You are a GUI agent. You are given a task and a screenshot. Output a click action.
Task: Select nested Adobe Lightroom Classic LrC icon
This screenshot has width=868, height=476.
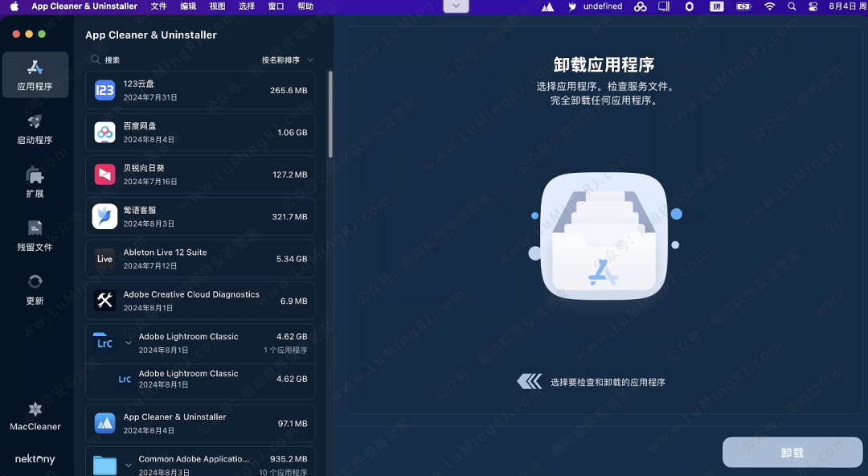pos(125,379)
